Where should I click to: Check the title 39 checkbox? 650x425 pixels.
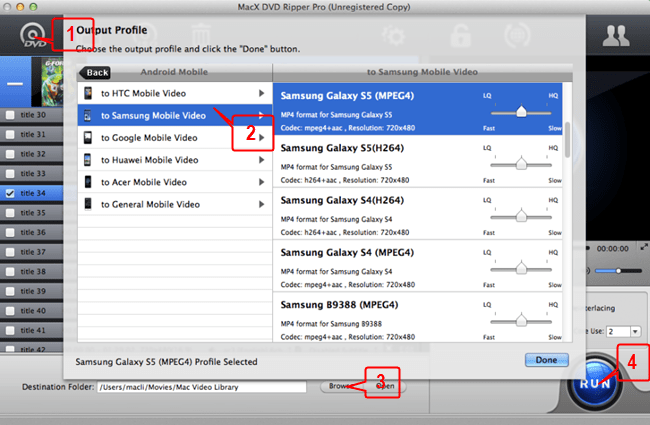pos(10,291)
